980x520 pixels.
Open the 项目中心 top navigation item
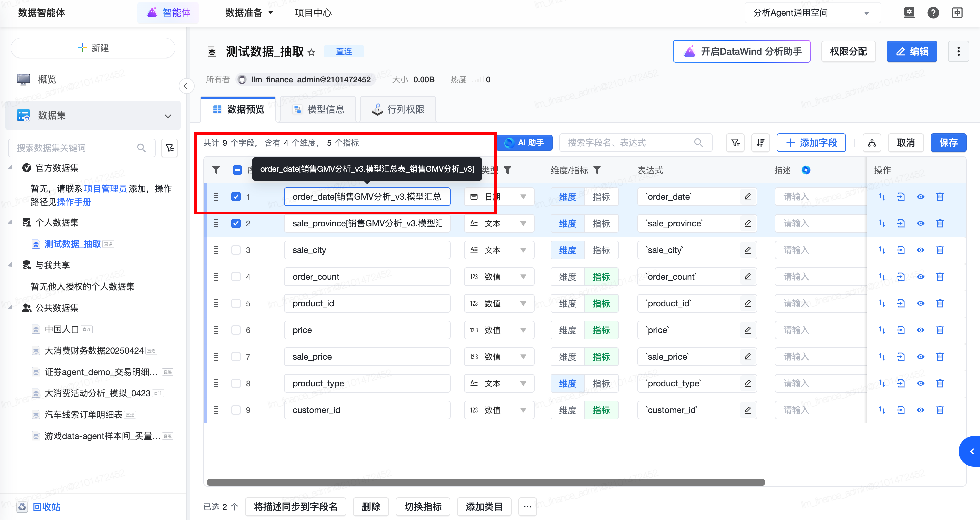(313, 13)
